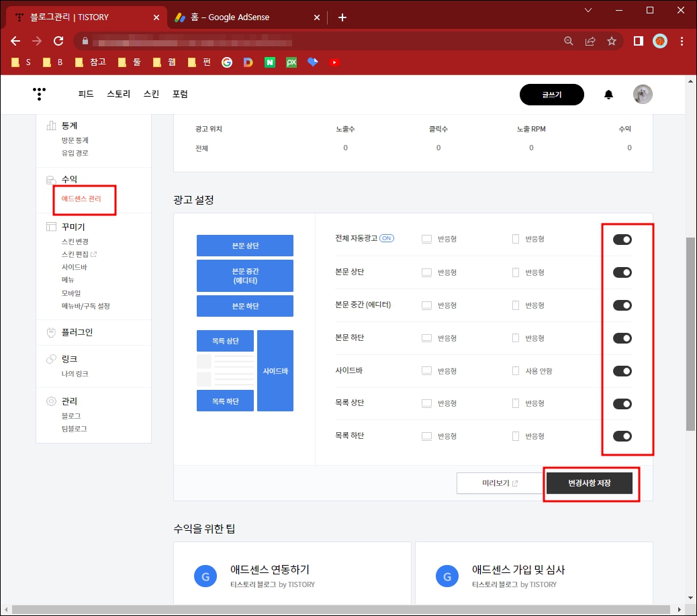Click the 통계 chart icon in sidebar
The image size is (697, 616).
click(x=51, y=125)
